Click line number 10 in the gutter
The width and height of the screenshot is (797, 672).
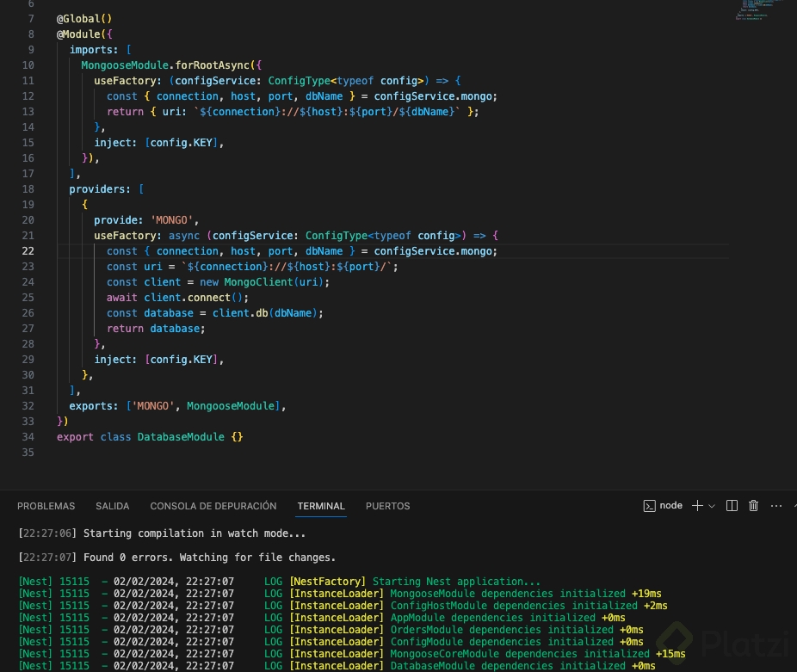[x=28, y=65]
